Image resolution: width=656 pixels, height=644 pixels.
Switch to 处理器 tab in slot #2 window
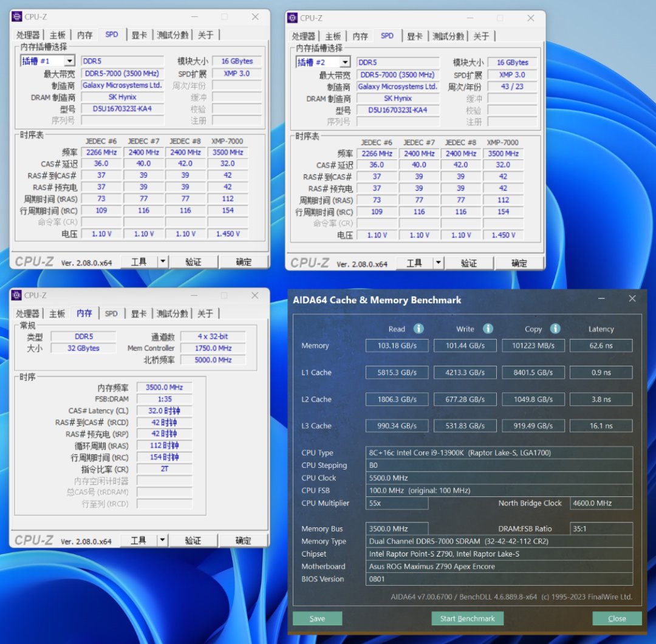(x=303, y=36)
